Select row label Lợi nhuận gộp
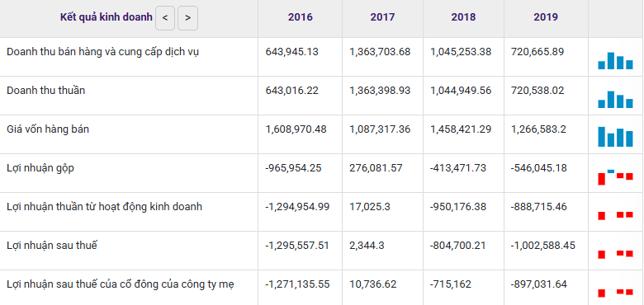This screenshot has width=644, height=305. click(x=40, y=168)
